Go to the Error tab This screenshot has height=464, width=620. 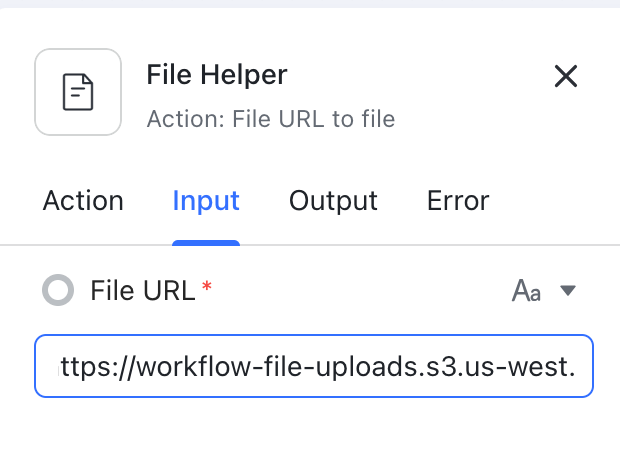(458, 201)
